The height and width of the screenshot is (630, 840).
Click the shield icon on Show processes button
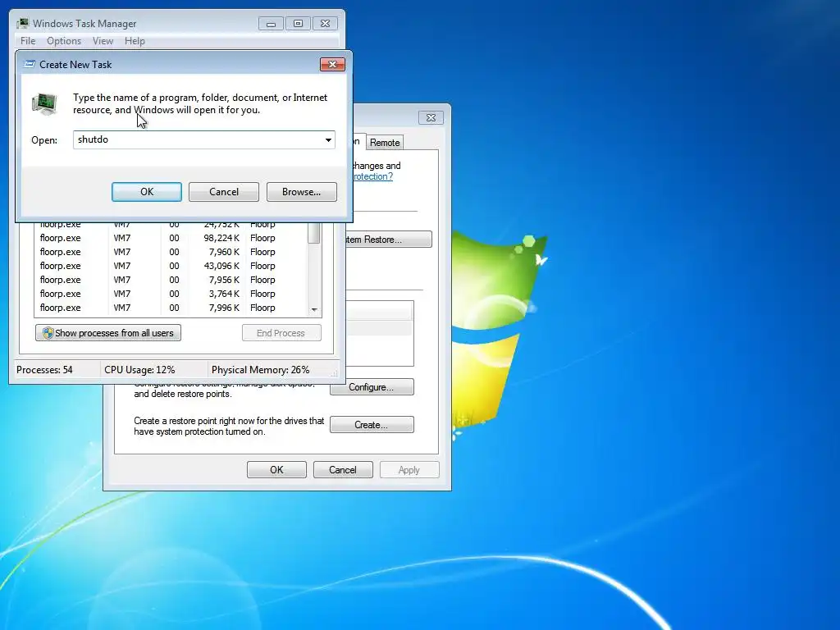[48, 333]
